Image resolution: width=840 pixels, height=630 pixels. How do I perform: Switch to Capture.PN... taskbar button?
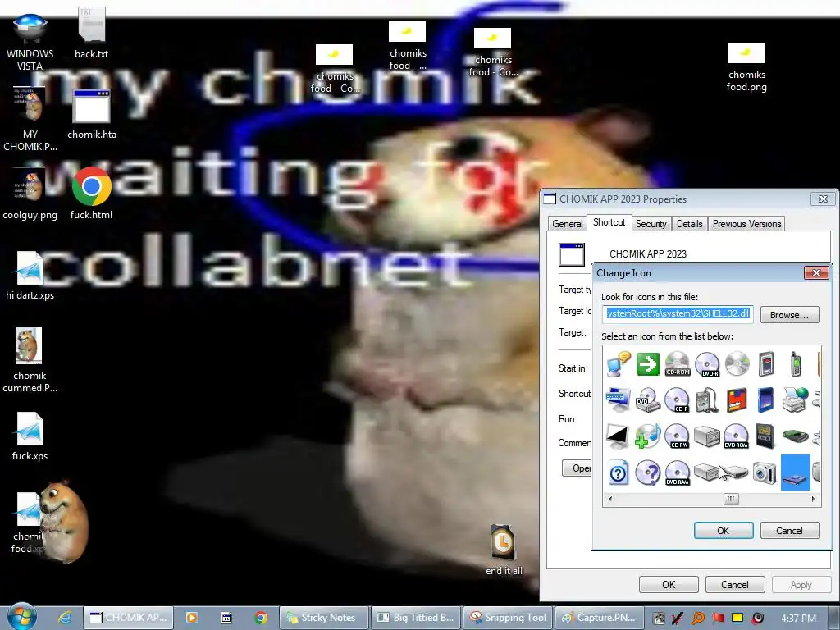tap(600, 618)
